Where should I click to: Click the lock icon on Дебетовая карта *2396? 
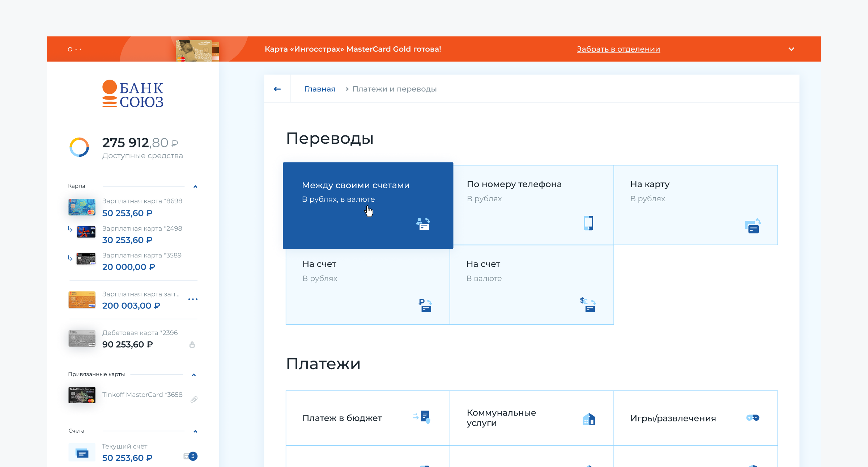192,345
